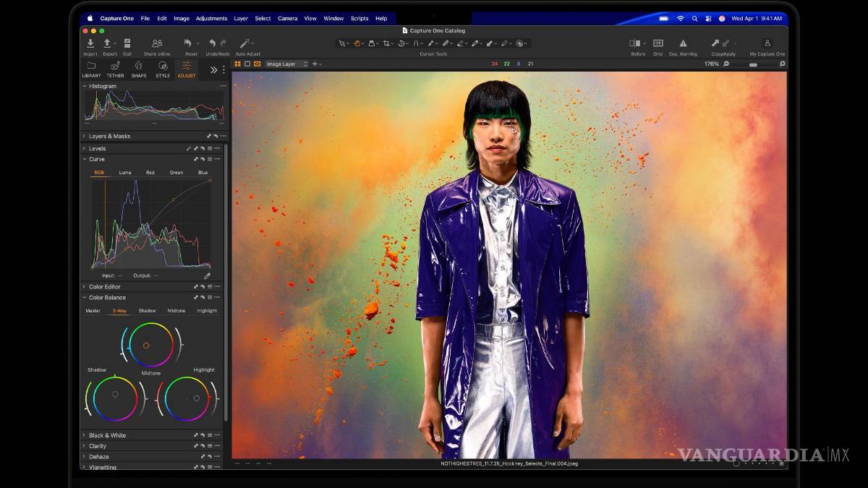
Task: Open the Tether tool tab
Action: pos(115,67)
